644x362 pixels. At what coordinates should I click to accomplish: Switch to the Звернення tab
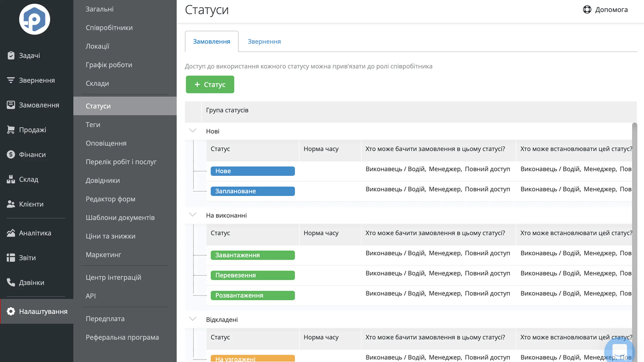[264, 41]
